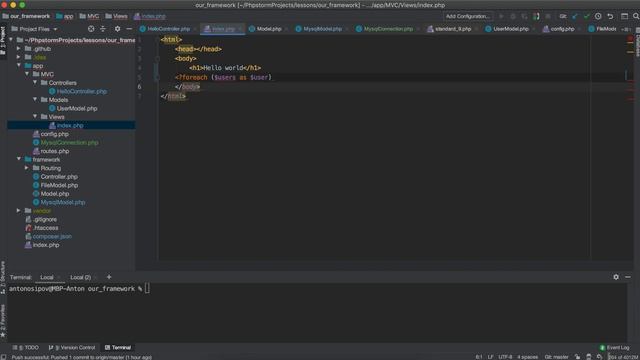Click the Terminal tool window button

tap(118, 348)
